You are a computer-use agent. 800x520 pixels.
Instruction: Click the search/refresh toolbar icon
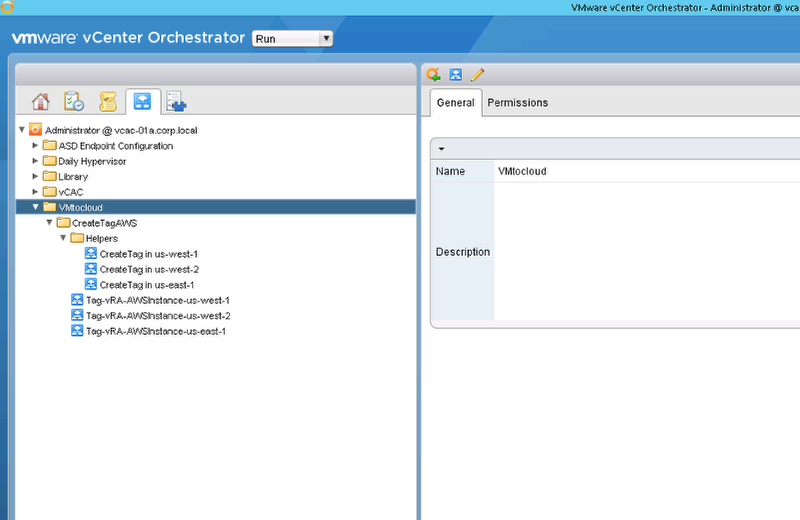pyautogui.click(x=434, y=75)
